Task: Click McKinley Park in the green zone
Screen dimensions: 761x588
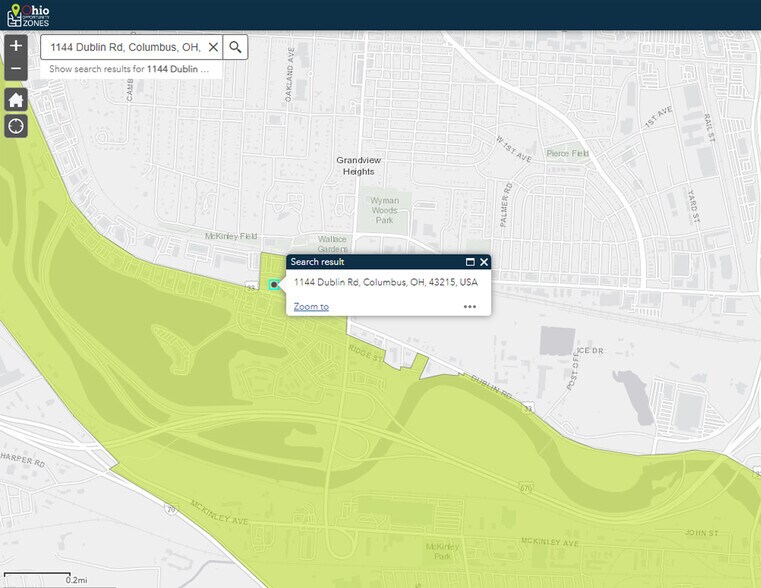Action: pyautogui.click(x=441, y=550)
